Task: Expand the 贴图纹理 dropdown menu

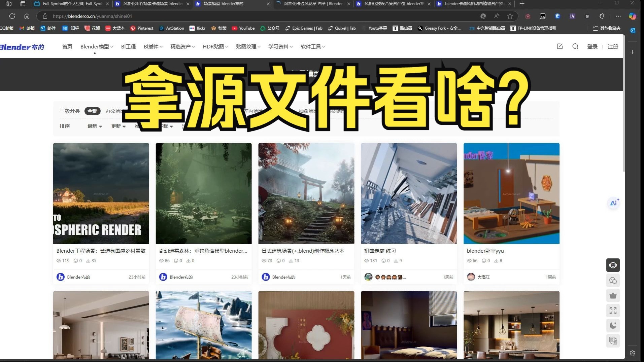Action: point(248,46)
